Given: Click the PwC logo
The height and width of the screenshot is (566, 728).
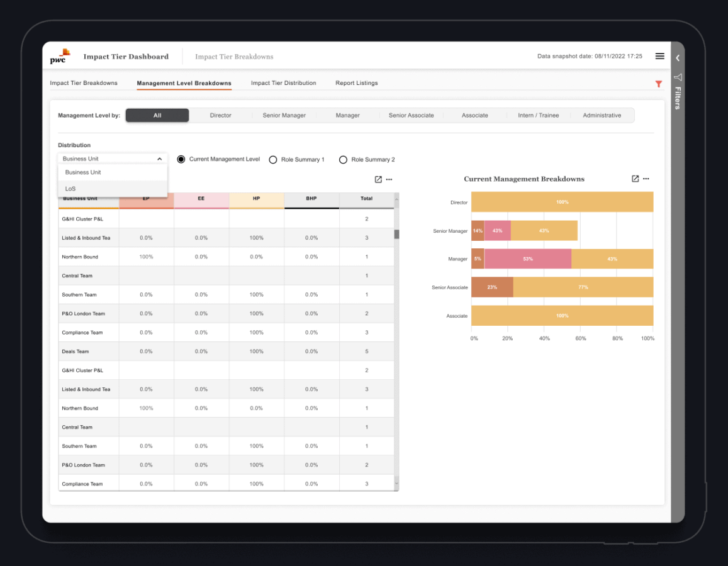Looking at the screenshot, I should [x=60, y=57].
